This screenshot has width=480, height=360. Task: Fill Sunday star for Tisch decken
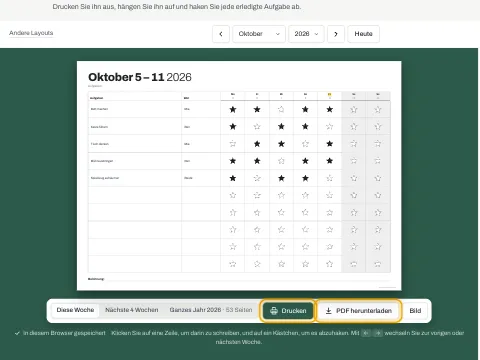tap(378, 144)
